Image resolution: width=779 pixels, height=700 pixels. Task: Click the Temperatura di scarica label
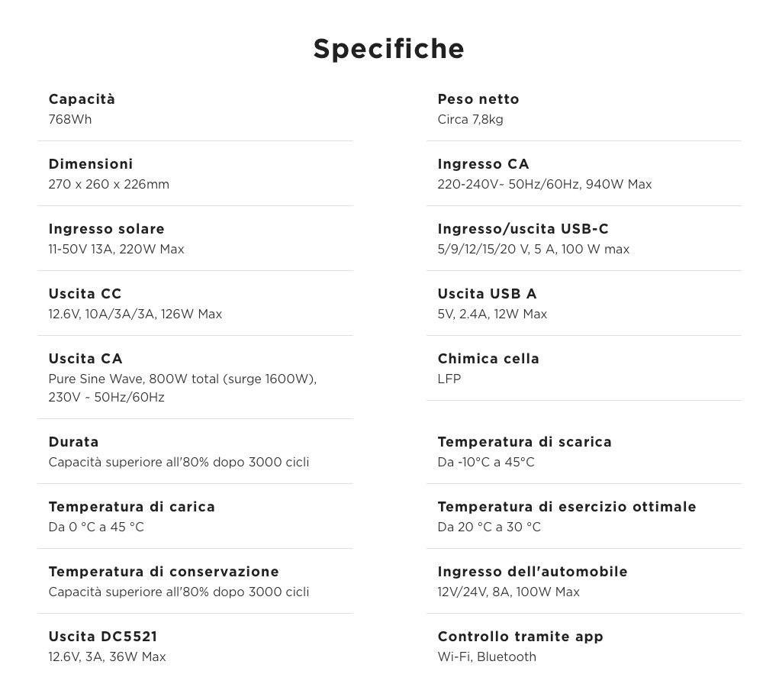525,442
